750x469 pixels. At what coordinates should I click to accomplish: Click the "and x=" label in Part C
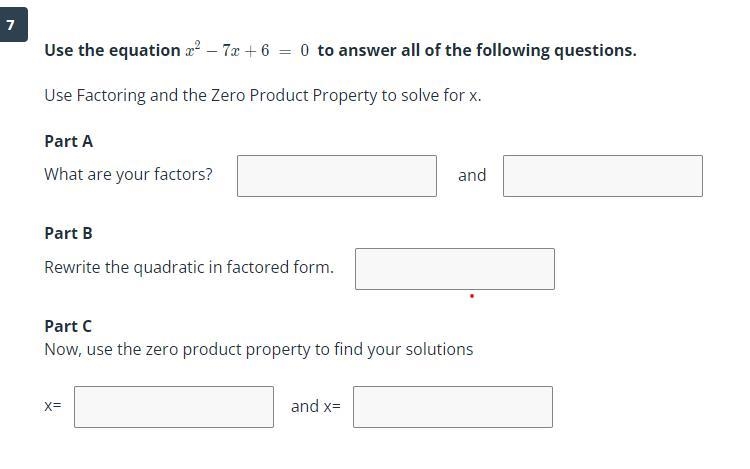coord(316,406)
